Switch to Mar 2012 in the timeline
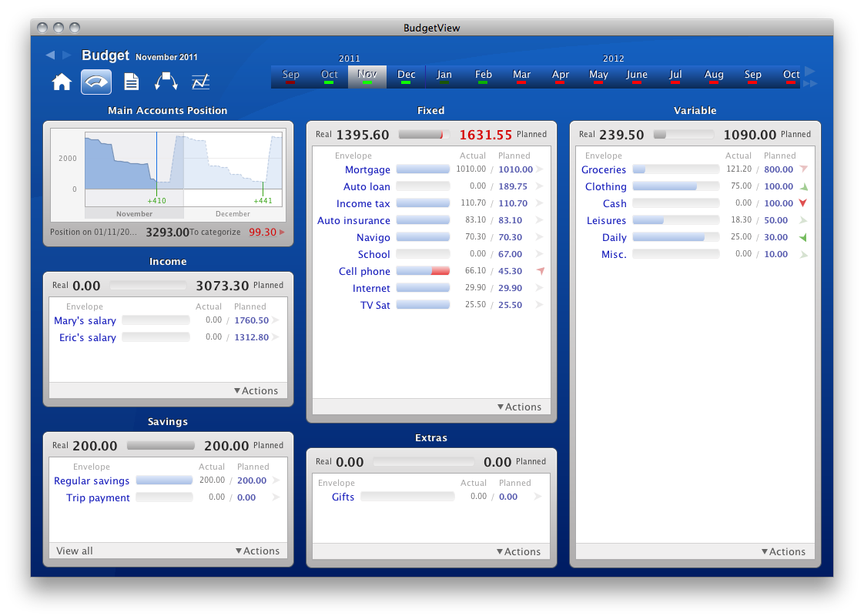 (522, 76)
